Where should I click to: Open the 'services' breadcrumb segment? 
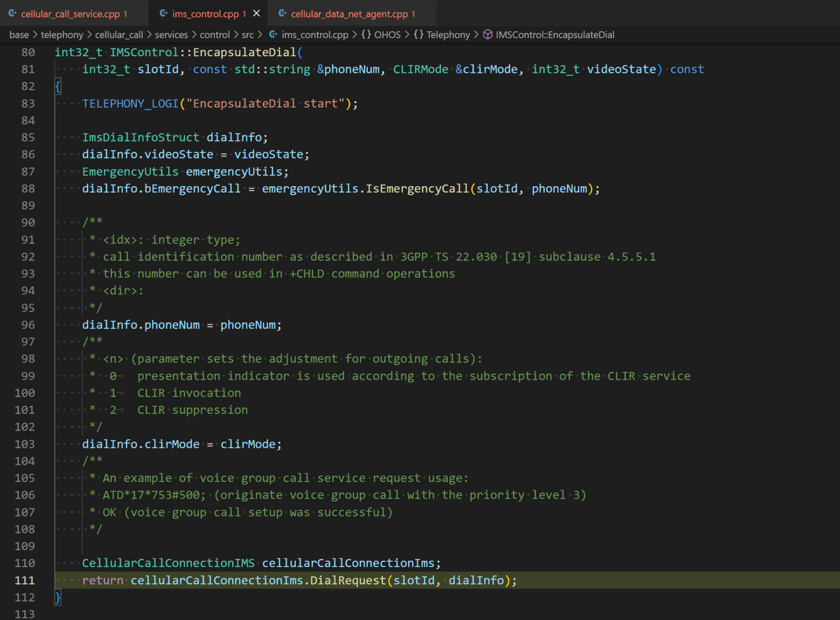click(x=171, y=35)
